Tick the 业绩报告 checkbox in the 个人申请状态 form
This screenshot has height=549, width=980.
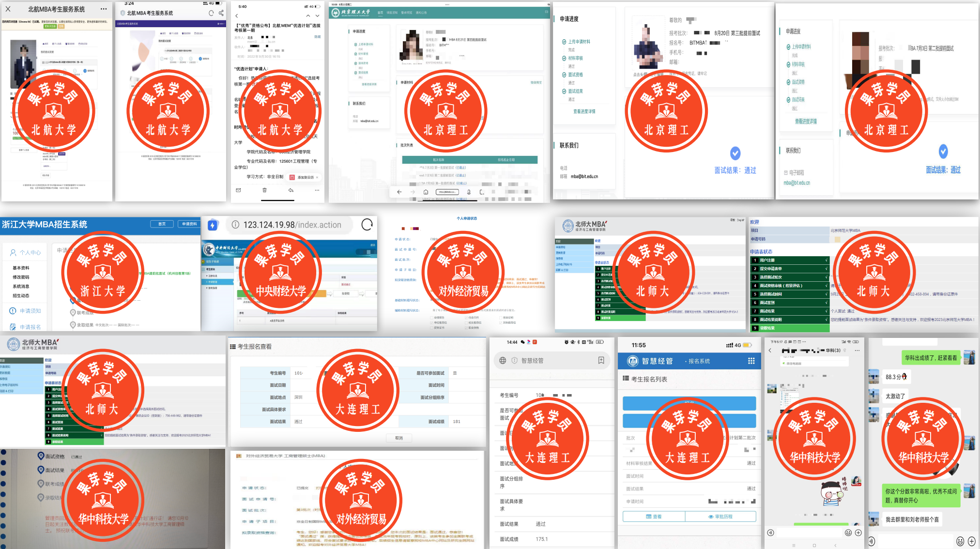click(432, 318)
